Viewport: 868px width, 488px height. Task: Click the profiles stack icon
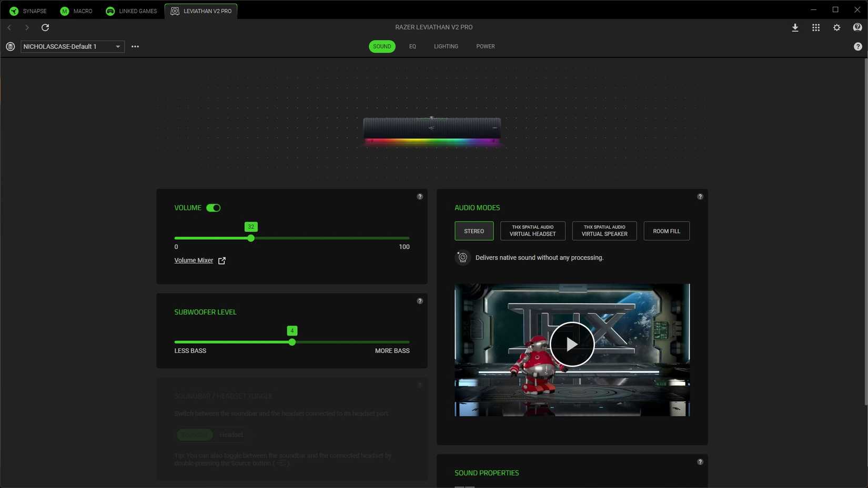(x=10, y=46)
